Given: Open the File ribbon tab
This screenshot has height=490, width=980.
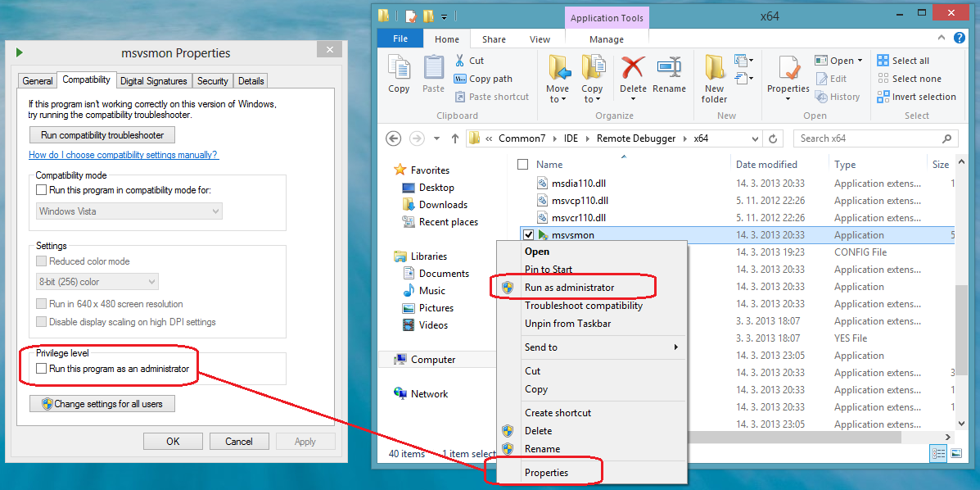Looking at the screenshot, I should coord(400,39).
